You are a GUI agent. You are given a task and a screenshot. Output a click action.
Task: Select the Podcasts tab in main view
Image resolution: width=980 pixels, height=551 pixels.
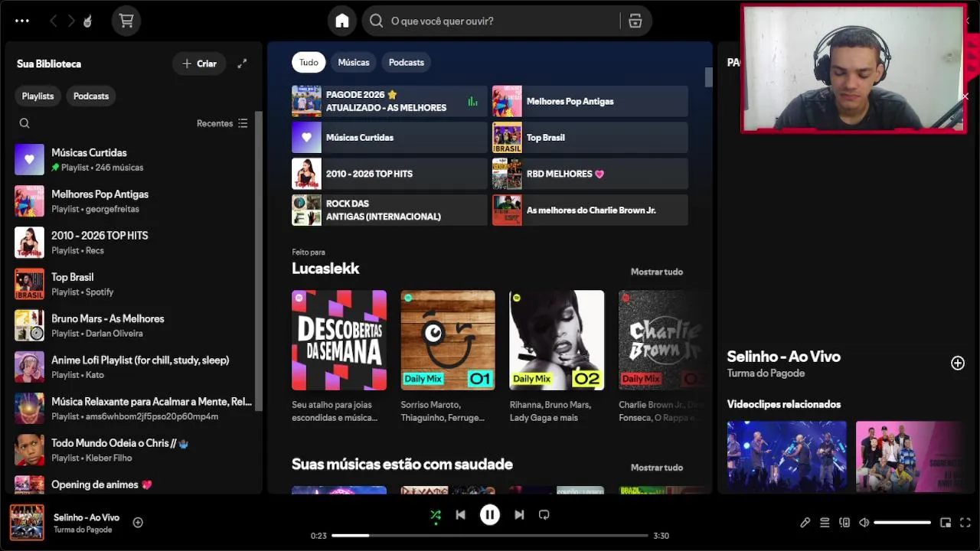(407, 62)
